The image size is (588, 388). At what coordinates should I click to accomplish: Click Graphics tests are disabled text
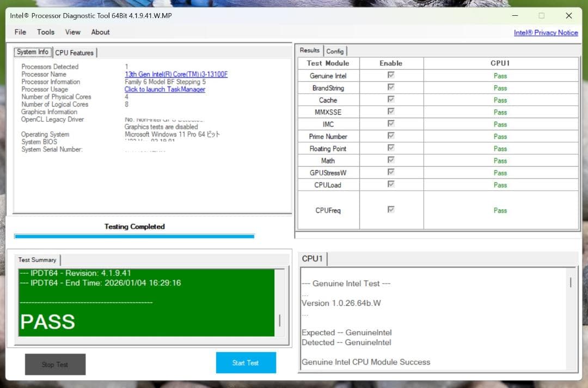tap(161, 127)
